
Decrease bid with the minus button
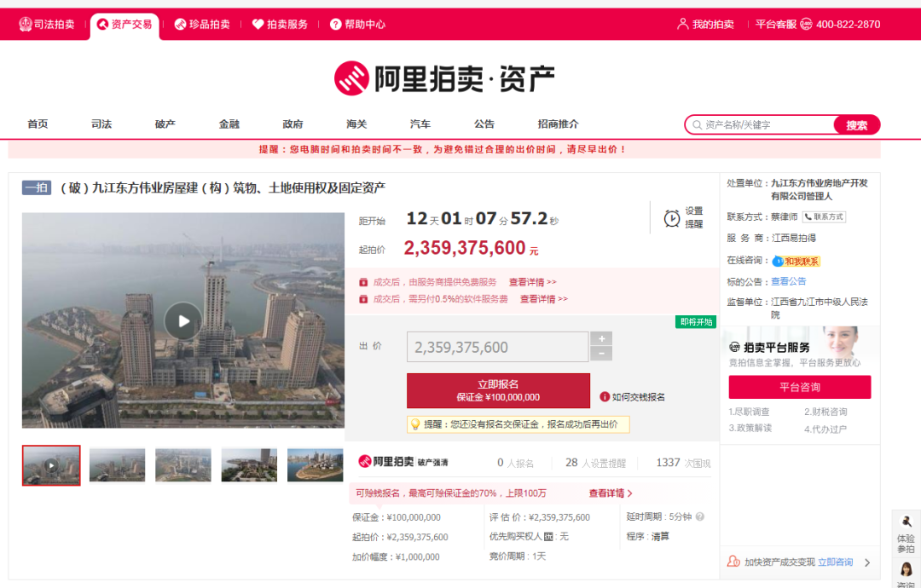601,354
